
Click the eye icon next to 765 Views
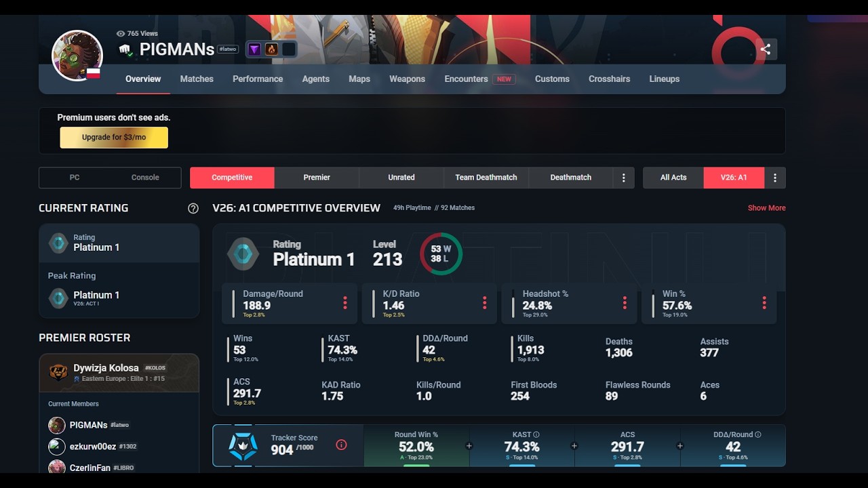point(121,33)
